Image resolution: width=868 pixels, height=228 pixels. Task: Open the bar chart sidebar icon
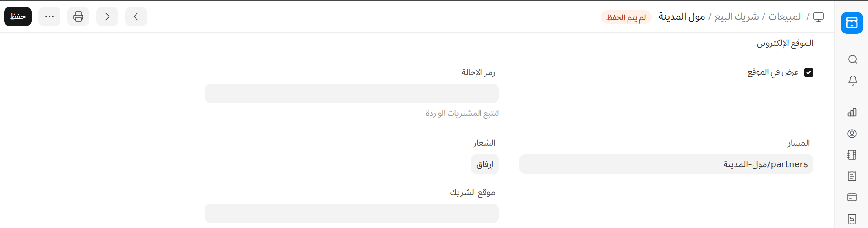point(852,112)
